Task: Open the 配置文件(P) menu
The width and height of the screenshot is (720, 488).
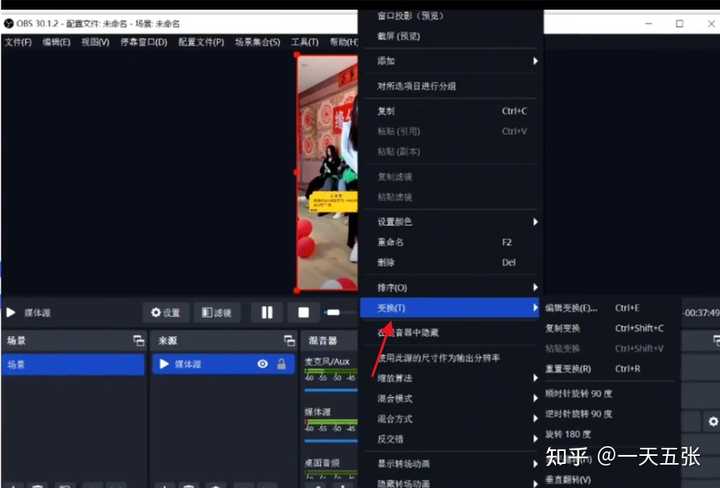Action: coord(201,42)
